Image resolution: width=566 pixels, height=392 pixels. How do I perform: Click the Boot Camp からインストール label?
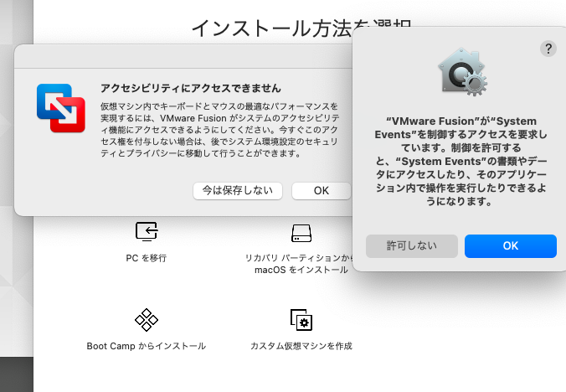coord(147,346)
